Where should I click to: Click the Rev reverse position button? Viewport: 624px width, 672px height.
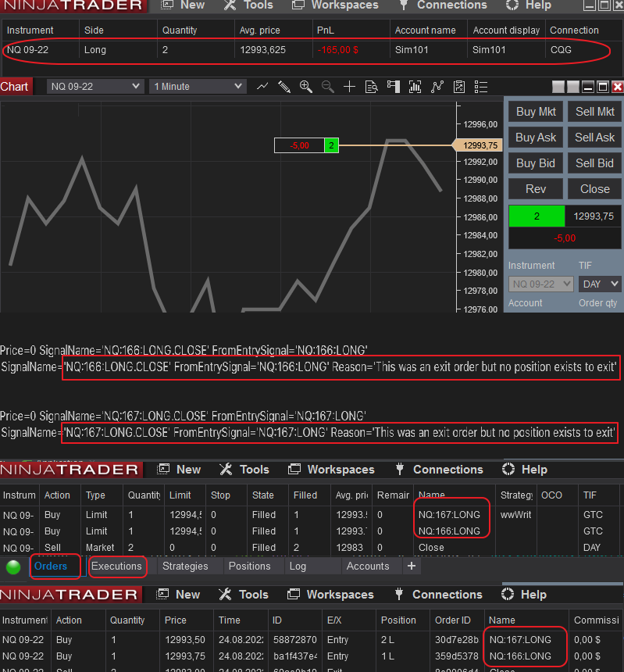[x=536, y=189]
